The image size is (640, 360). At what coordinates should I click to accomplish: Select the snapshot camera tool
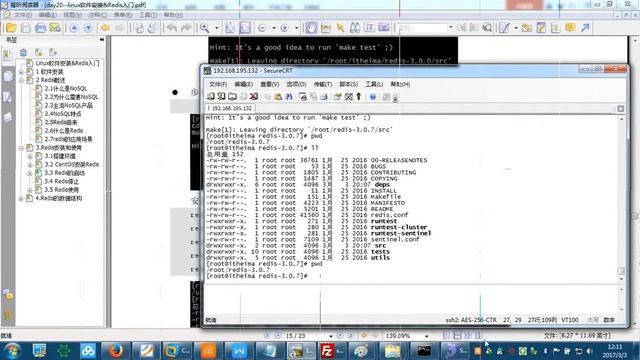coord(384,28)
